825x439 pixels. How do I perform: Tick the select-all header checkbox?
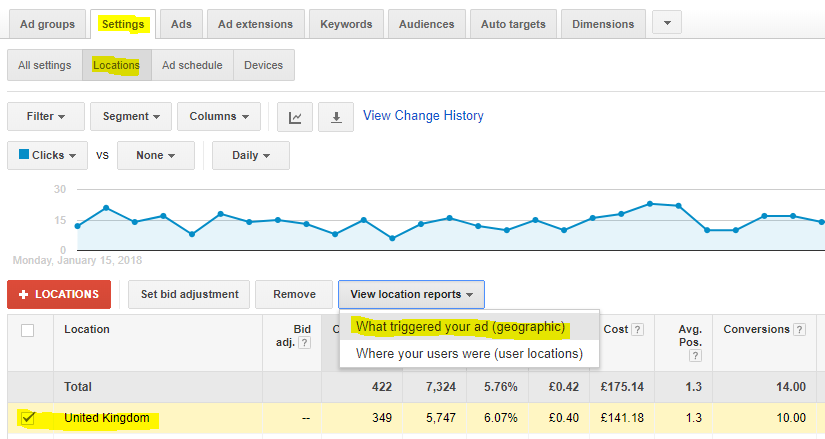coord(27,331)
